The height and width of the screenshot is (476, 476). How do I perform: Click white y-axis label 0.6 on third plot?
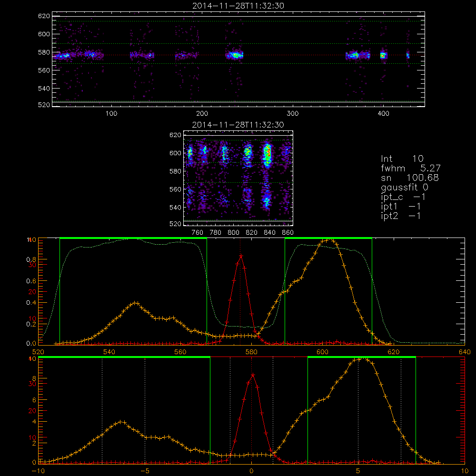coord(31,281)
